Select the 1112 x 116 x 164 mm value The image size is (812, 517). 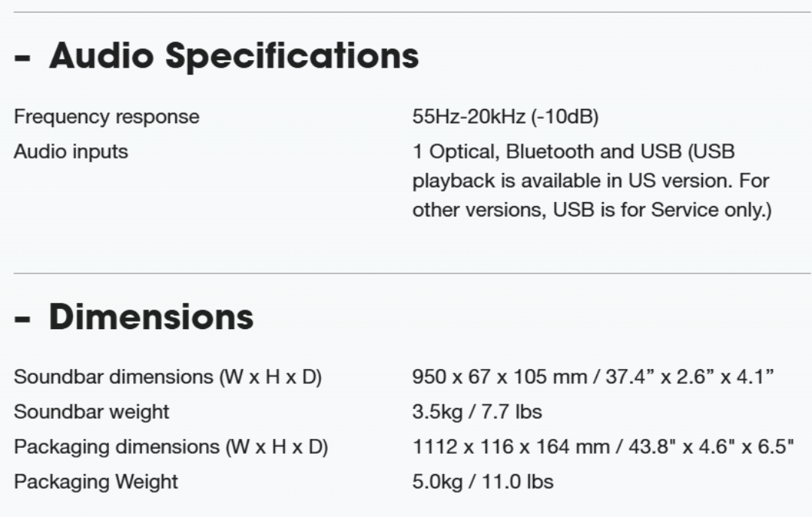603,447
